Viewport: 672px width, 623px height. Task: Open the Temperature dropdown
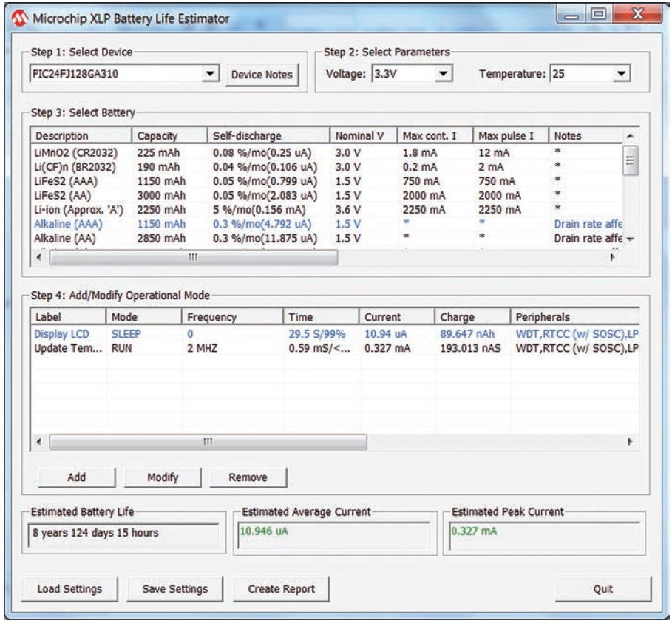click(621, 73)
